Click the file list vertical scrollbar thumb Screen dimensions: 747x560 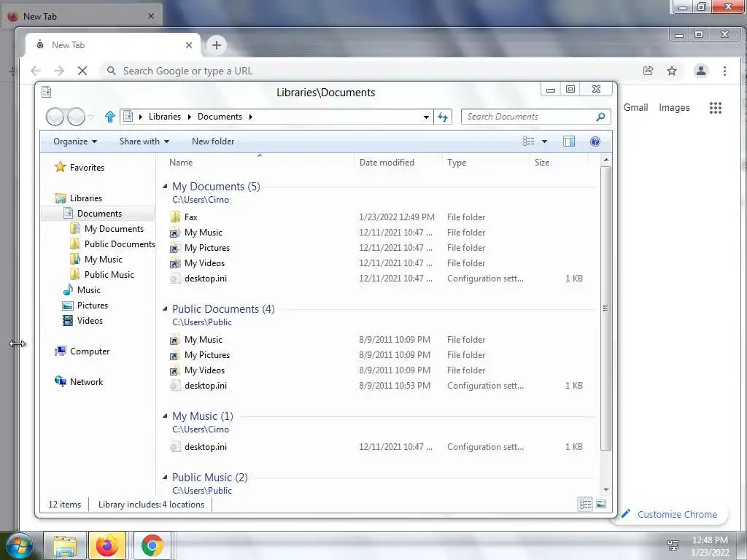tap(605, 308)
